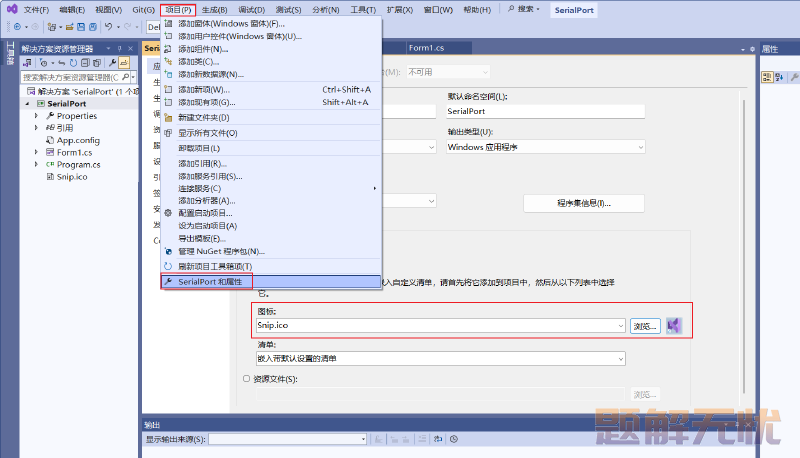Click the show all files icon in solution explorer

96,63
